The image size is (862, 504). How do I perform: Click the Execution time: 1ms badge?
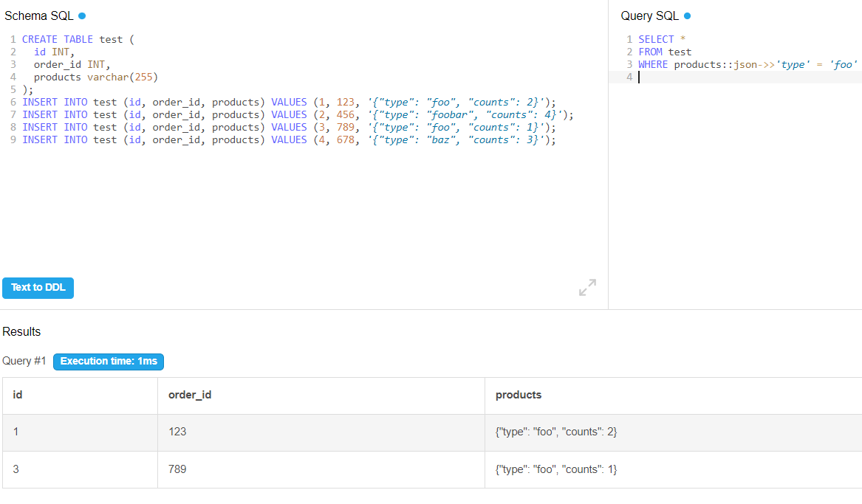pos(109,362)
